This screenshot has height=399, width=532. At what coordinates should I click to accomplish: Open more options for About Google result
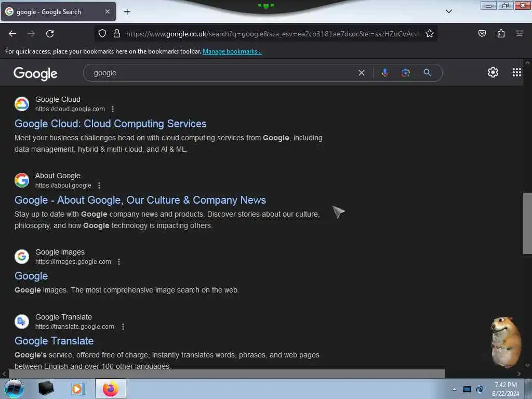point(99,185)
